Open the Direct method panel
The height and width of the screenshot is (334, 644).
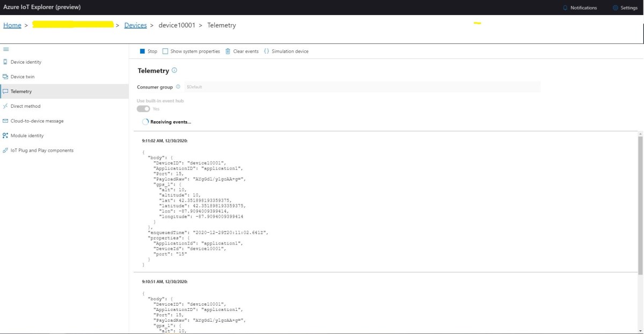tap(24, 106)
